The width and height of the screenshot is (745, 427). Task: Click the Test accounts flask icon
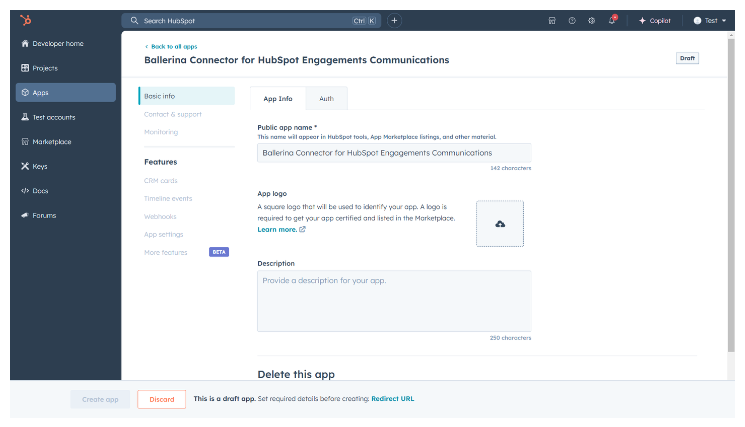click(x=25, y=117)
